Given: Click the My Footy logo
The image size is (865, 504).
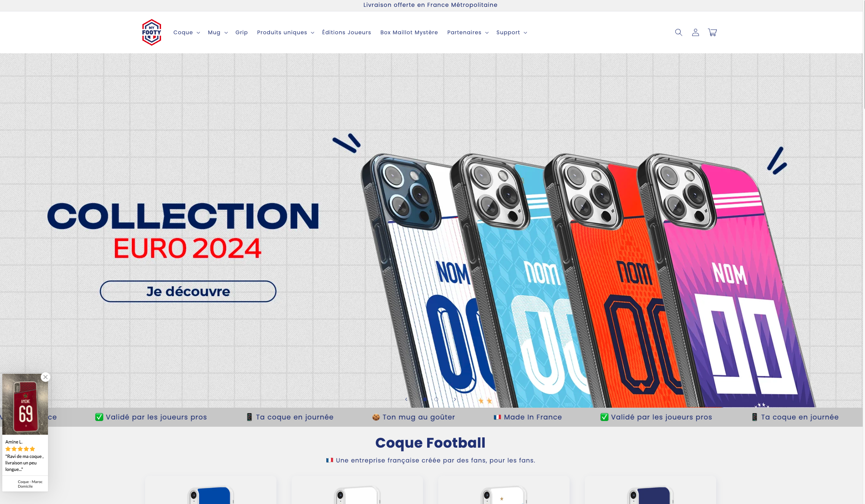Looking at the screenshot, I should click(152, 32).
